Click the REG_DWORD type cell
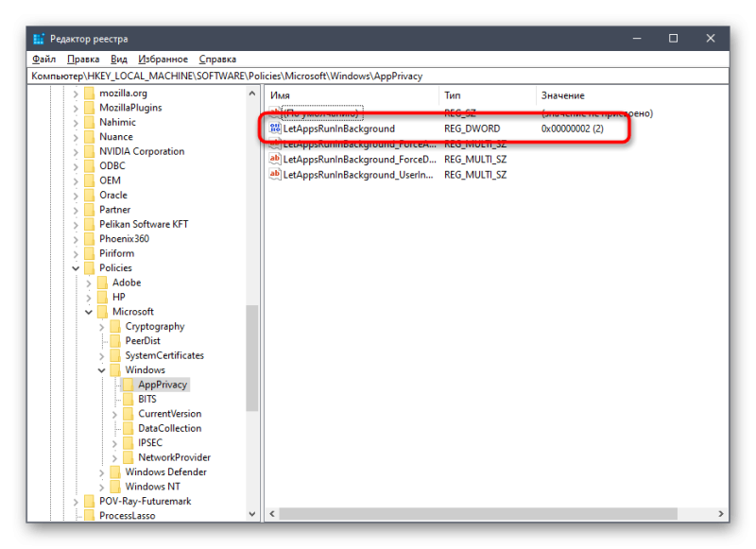The image size is (756, 549). 472,129
